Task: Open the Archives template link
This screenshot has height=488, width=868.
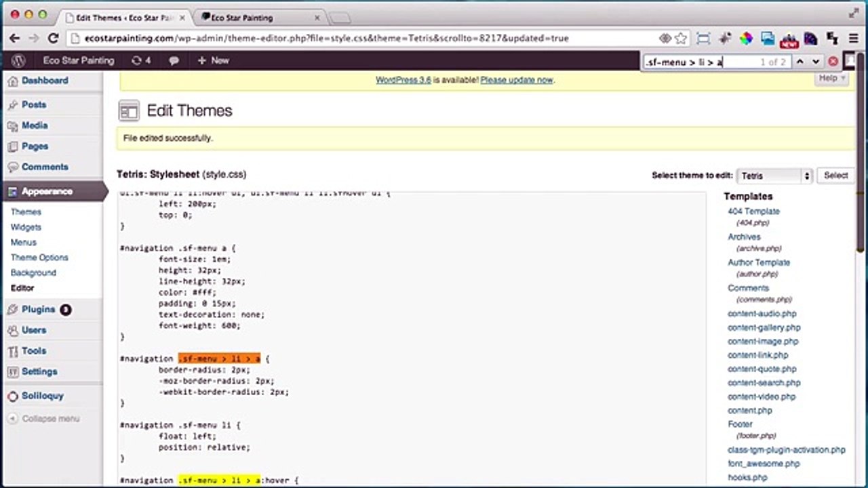Action: coord(744,237)
